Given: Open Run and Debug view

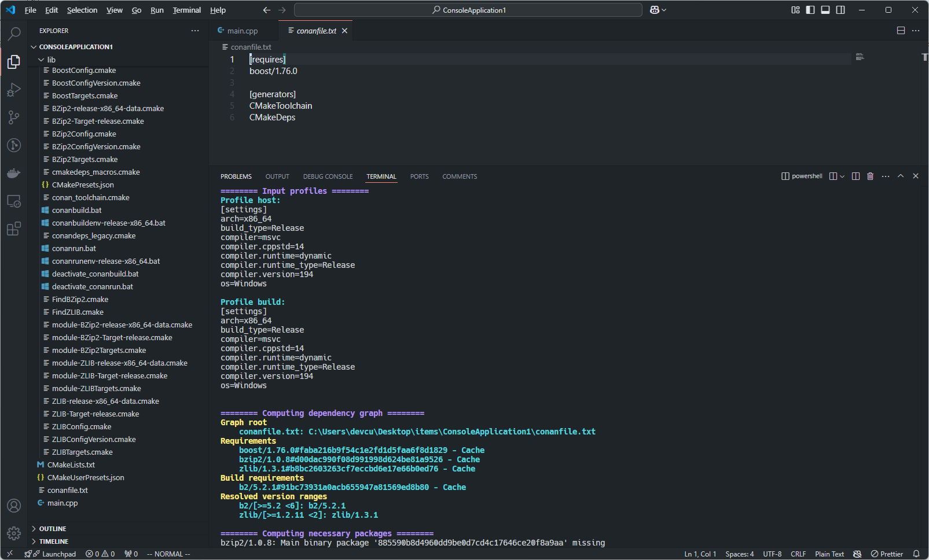Looking at the screenshot, I should [x=14, y=90].
